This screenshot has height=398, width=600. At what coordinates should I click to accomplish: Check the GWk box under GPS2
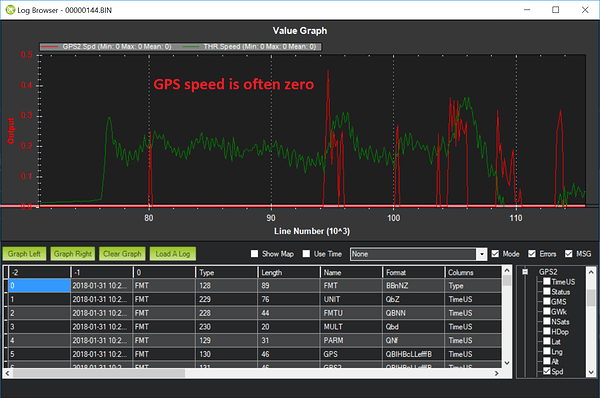tap(547, 312)
